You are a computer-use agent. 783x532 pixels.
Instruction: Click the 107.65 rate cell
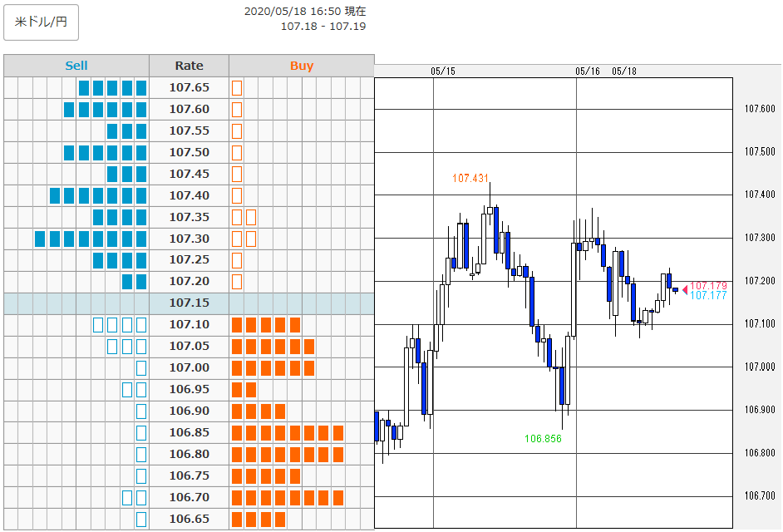point(190,88)
